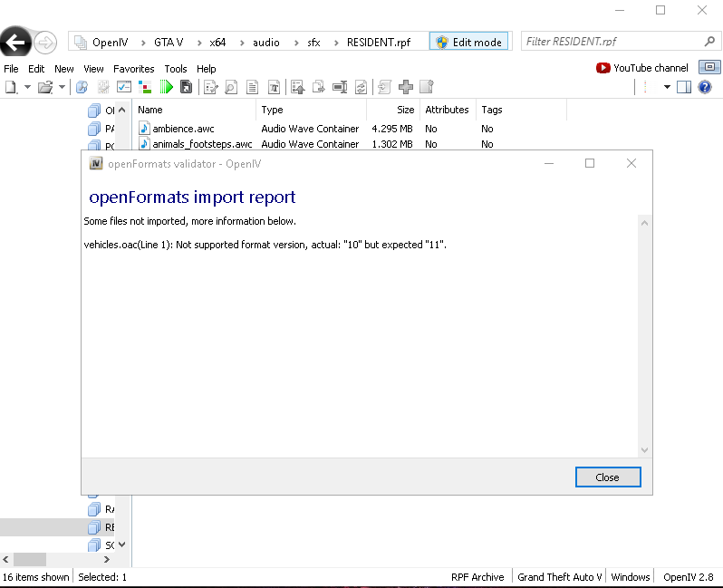
Task: Click the window mode button near YouTube
Action: 709,67
